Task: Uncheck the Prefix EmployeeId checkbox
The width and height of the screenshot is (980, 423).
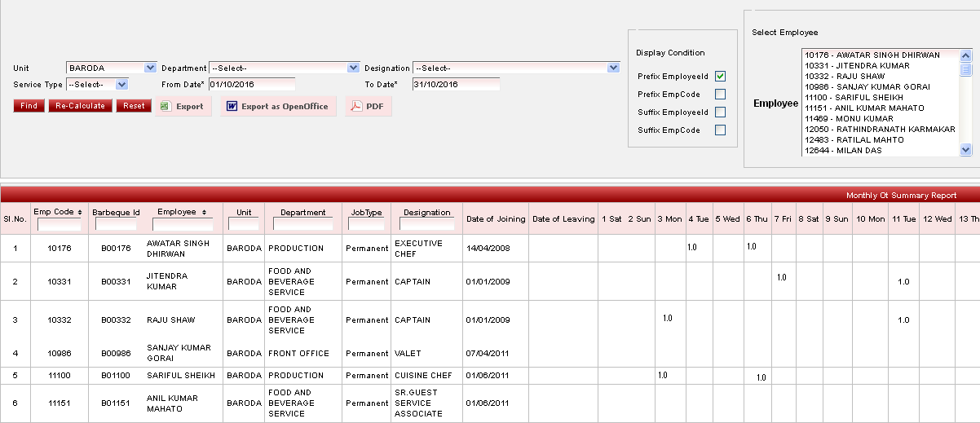Action: point(720,76)
